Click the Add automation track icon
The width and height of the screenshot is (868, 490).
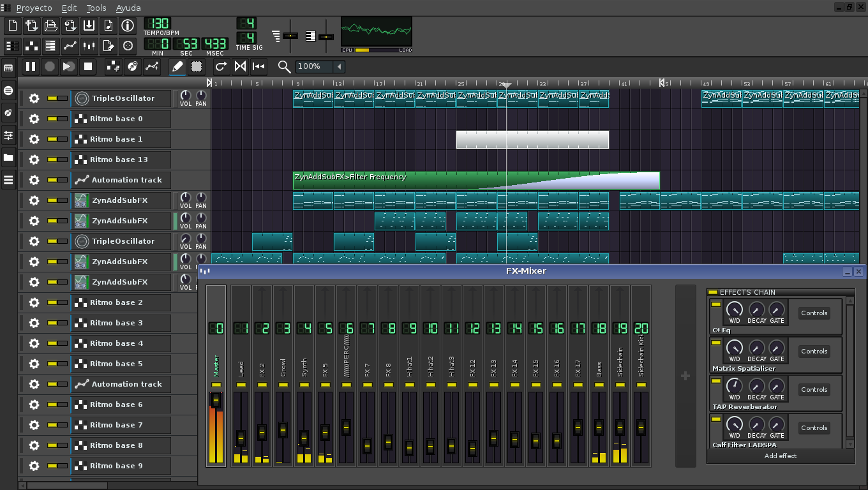pyautogui.click(x=152, y=66)
